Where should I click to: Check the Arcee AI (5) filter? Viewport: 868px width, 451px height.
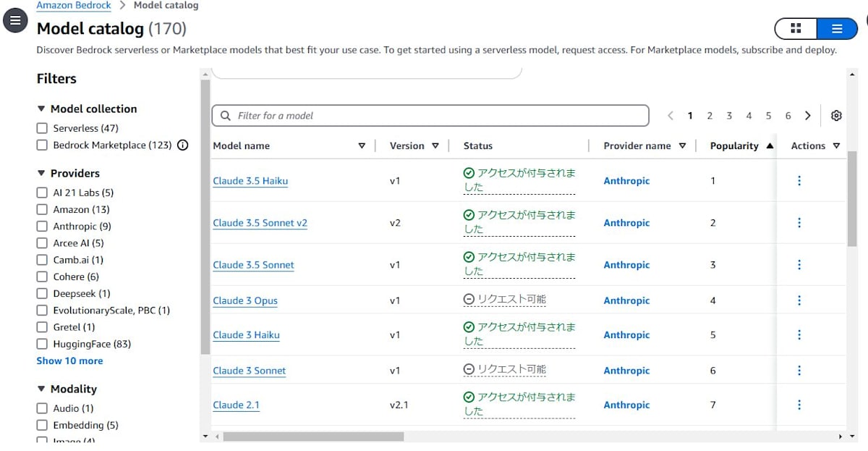[x=42, y=243]
